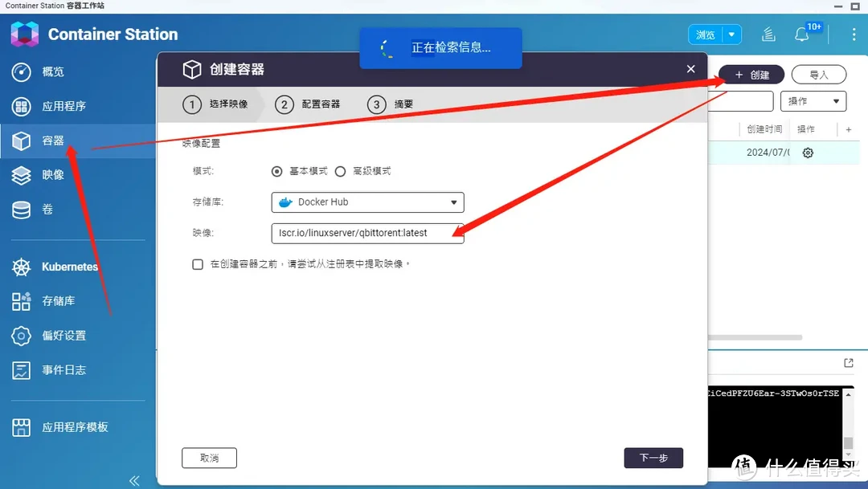Select the 容器 containers section
868x489 pixels.
click(x=77, y=141)
